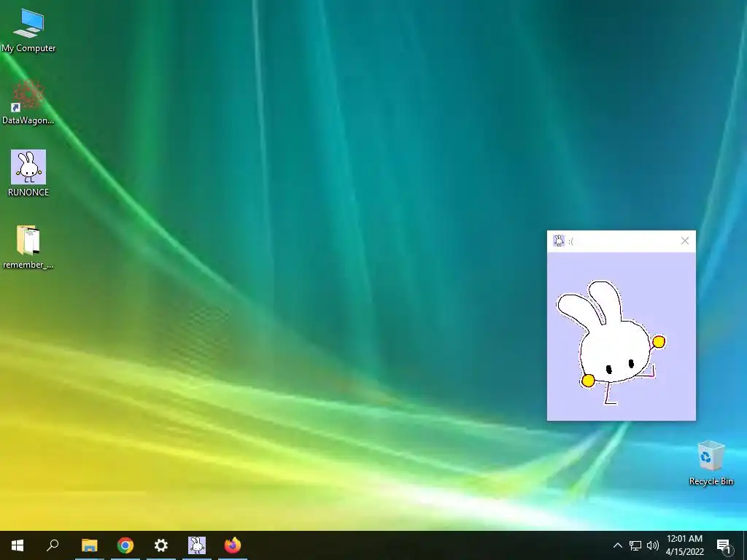Open the Windows Start menu
Viewport: 747px width, 560px height.
[x=18, y=545]
